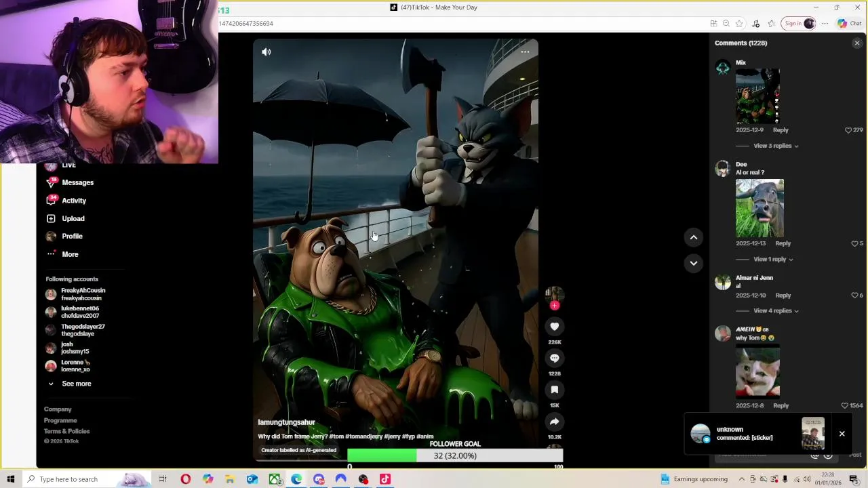Open the Windows notification center icon
This screenshot has width=868, height=488.
coord(854,479)
